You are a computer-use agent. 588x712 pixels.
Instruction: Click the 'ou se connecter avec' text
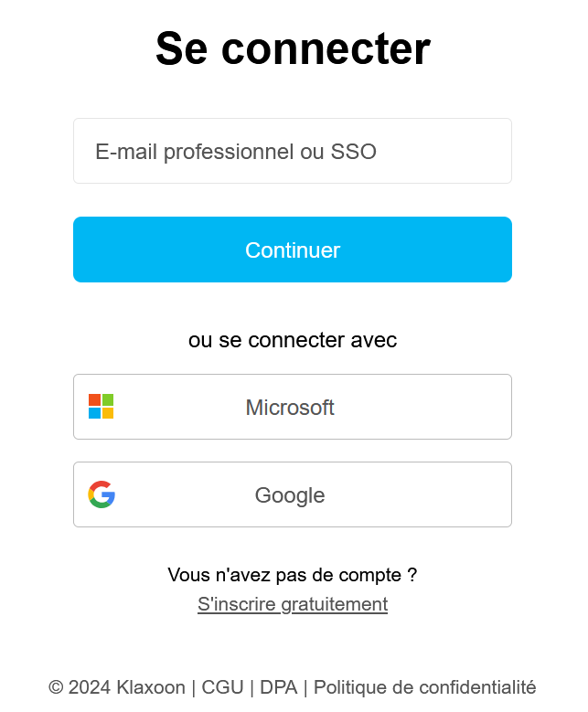[293, 341]
